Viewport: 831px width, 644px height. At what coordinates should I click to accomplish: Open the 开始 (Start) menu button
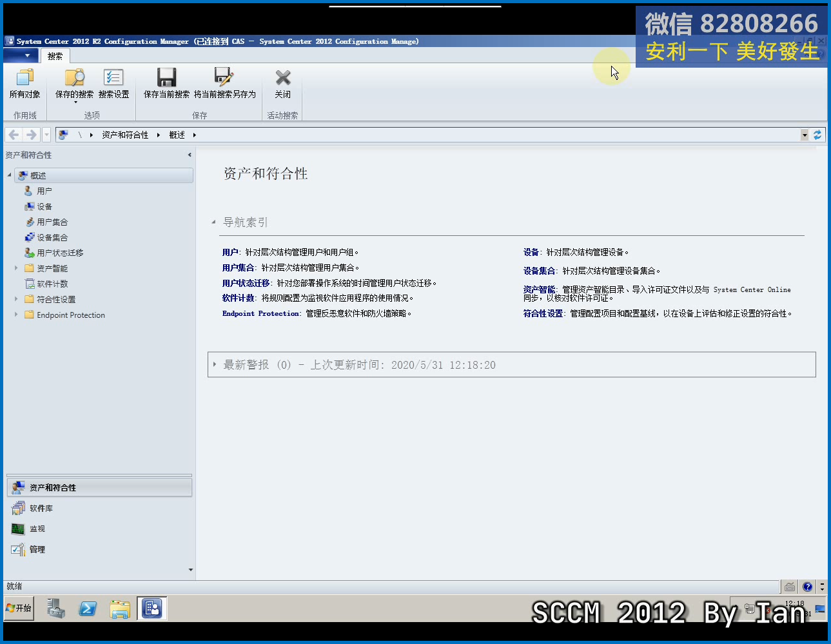pyautogui.click(x=19, y=608)
